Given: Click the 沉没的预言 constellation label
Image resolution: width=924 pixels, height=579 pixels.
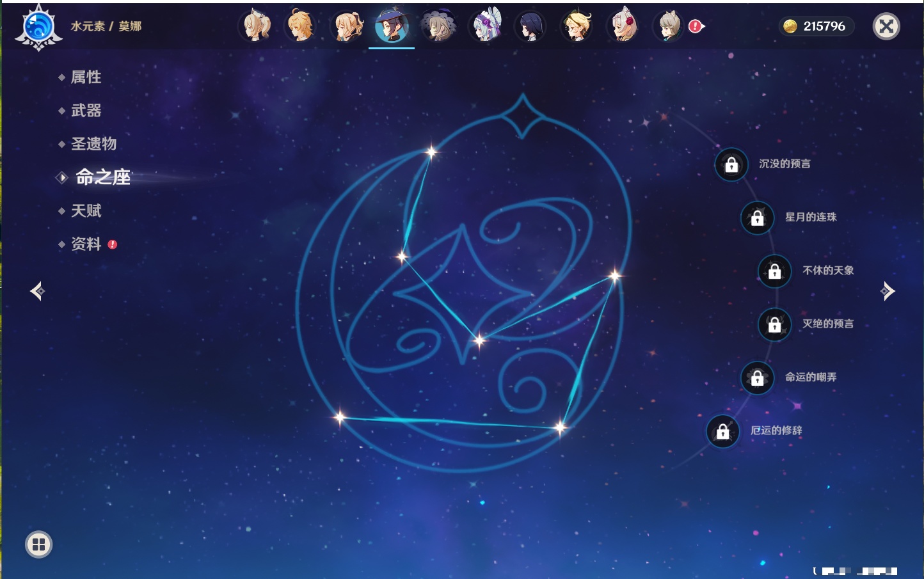Looking at the screenshot, I should [x=785, y=164].
